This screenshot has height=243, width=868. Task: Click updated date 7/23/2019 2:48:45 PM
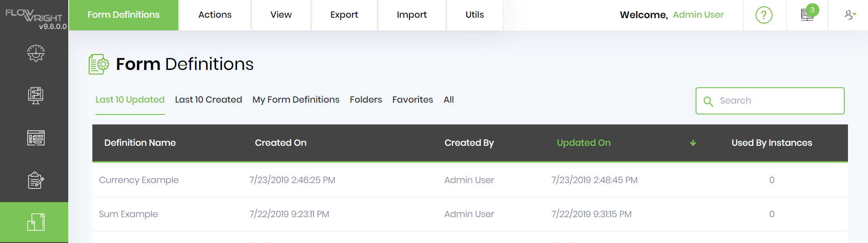tap(594, 180)
